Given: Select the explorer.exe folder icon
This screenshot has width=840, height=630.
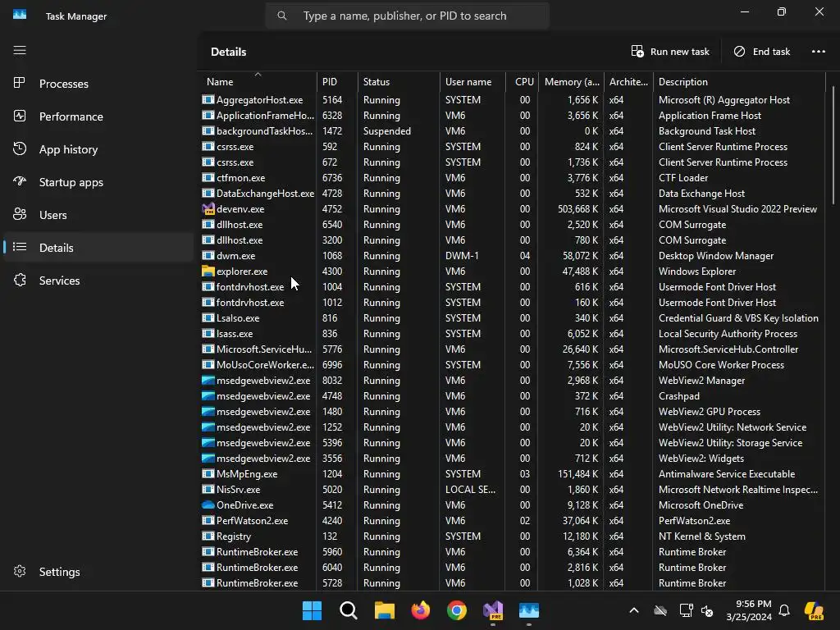Looking at the screenshot, I should 208,271.
